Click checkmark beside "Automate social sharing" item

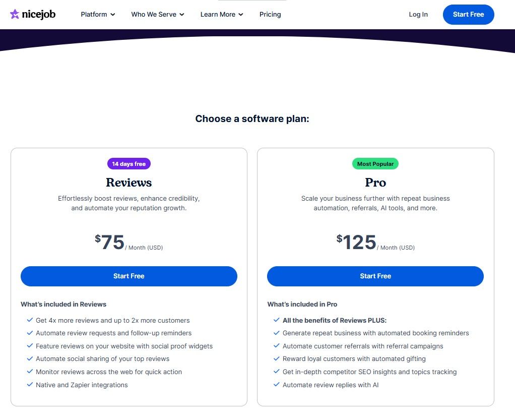click(x=29, y=359)
